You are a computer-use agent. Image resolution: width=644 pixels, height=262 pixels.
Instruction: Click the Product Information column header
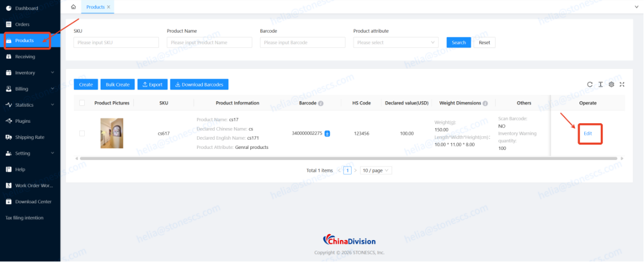tap(238, 103)
